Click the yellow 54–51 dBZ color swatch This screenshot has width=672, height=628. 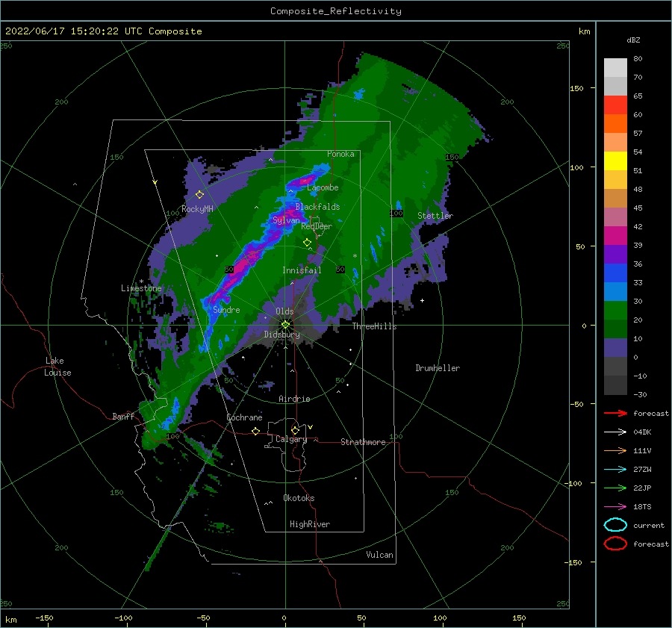[x=615, y=161]
